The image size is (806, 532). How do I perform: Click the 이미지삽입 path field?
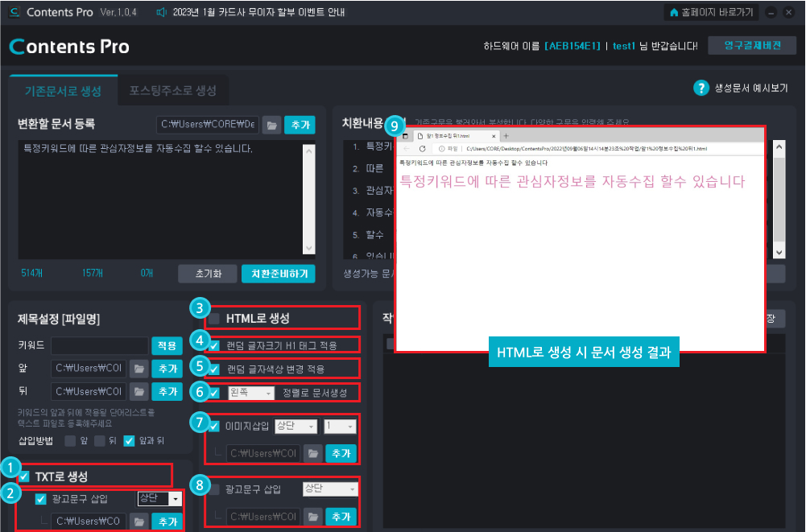pyautogui.click(x=263, y=453)
